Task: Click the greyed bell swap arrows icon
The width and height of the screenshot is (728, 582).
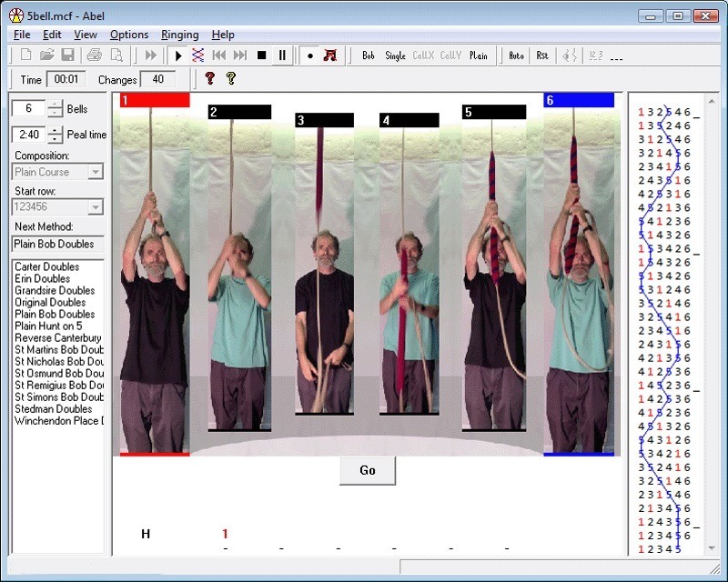Action: (570, 55)
